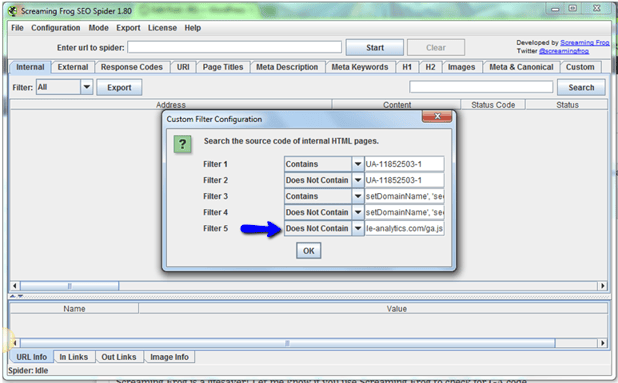The width and height of the screenshot is (618, 383).
Task: Open the License menu
Action: 162,28
